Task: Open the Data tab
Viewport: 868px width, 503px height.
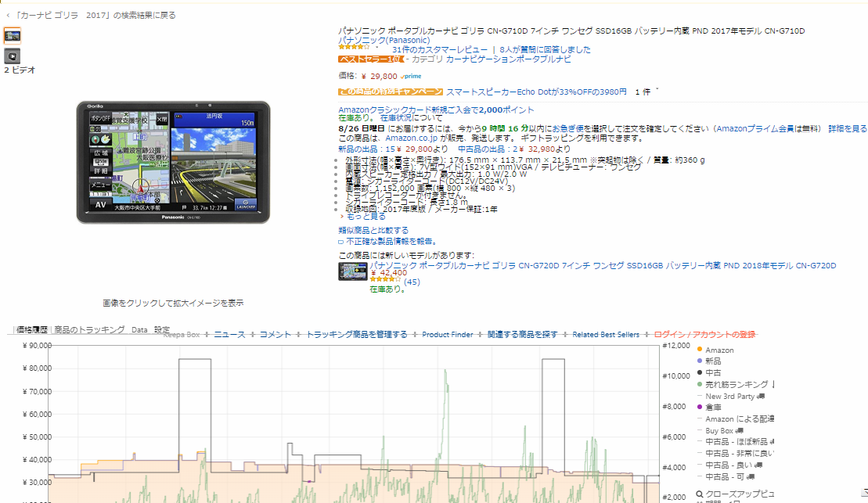Action: point(139,330)
